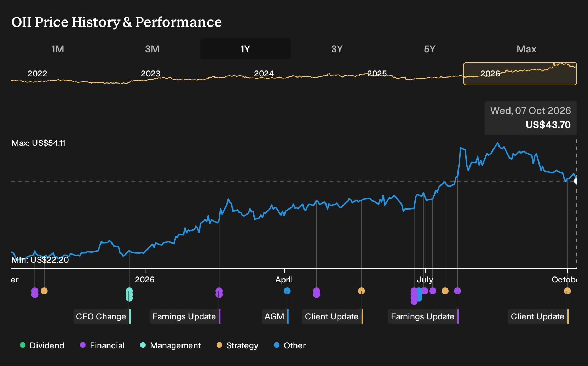
Task: Select the 1Y time range tab
Action: point(246,49)
